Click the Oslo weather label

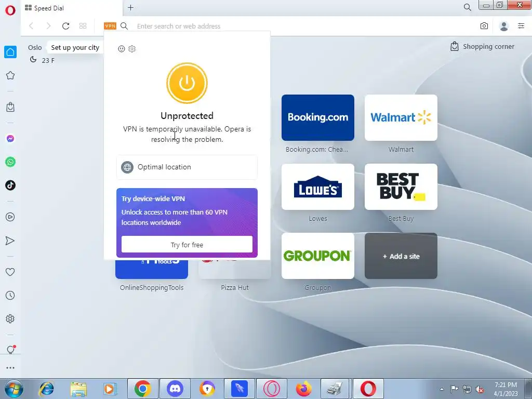[x=35, y=47]
